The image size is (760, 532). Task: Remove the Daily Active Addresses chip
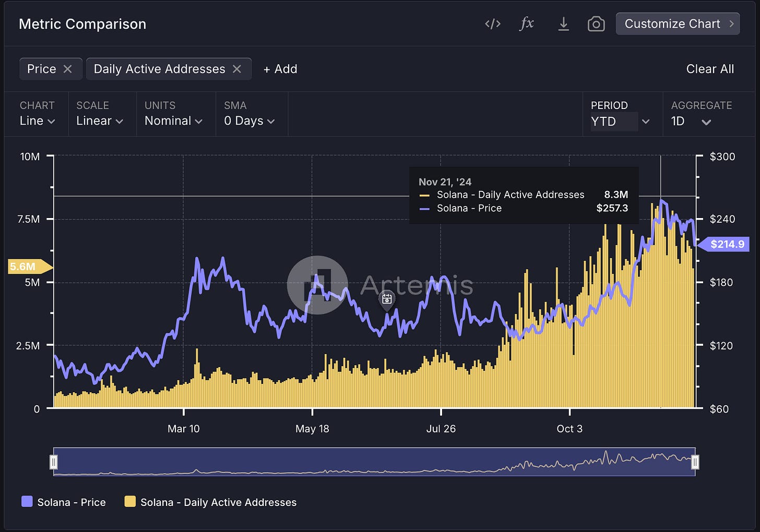237,69
